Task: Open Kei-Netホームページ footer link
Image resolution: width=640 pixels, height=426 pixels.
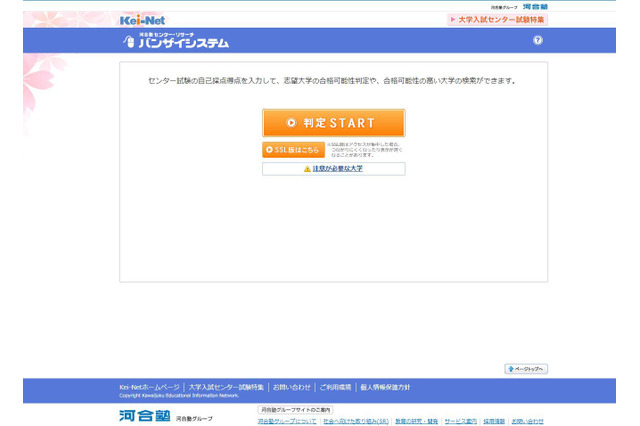Action: tap(149, 387)
